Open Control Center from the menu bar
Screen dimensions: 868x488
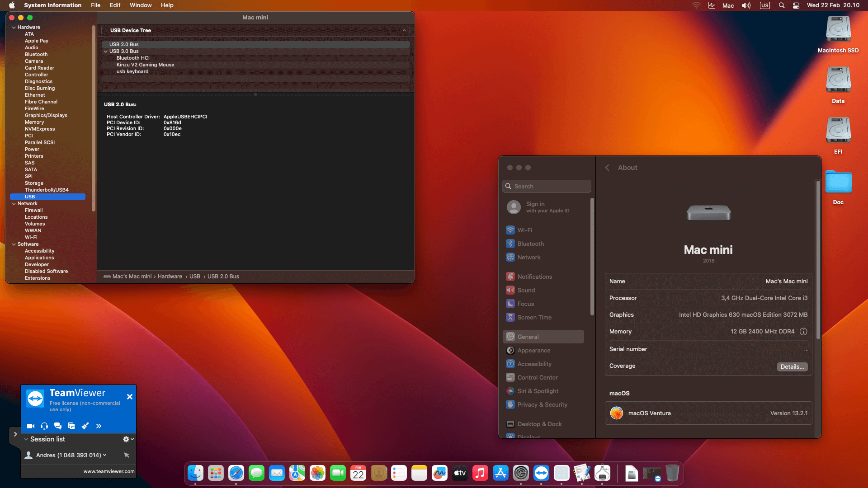(x=796, y=5)
